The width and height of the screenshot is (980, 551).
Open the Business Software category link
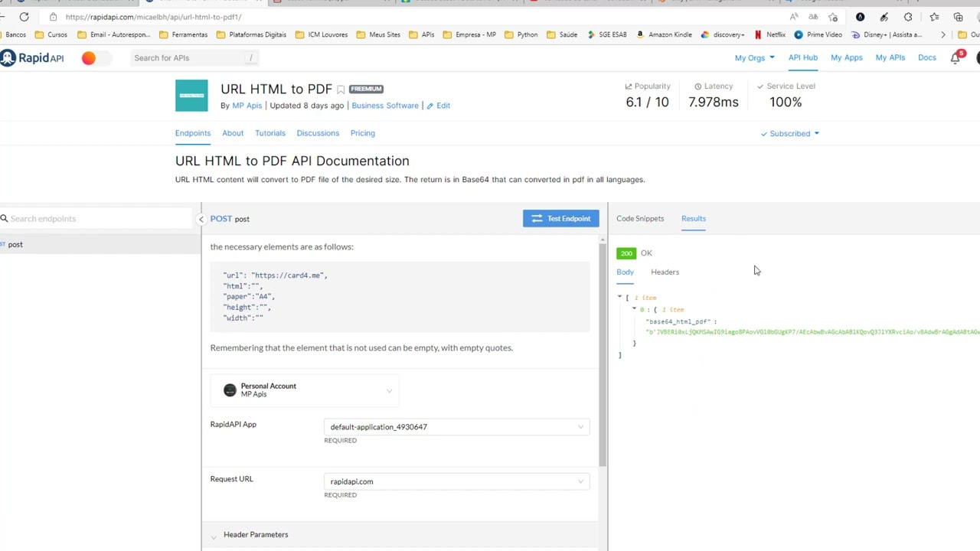385,106
